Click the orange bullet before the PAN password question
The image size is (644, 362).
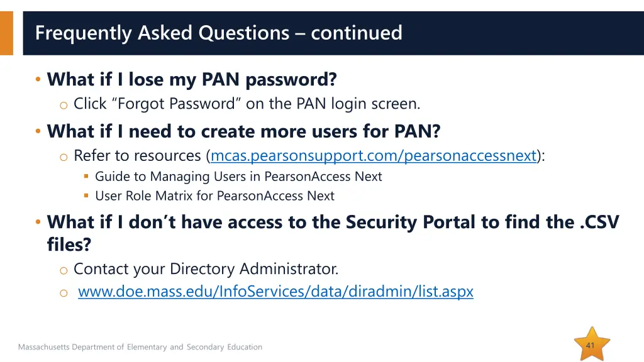pyautogui.click(x=38, y=80)
